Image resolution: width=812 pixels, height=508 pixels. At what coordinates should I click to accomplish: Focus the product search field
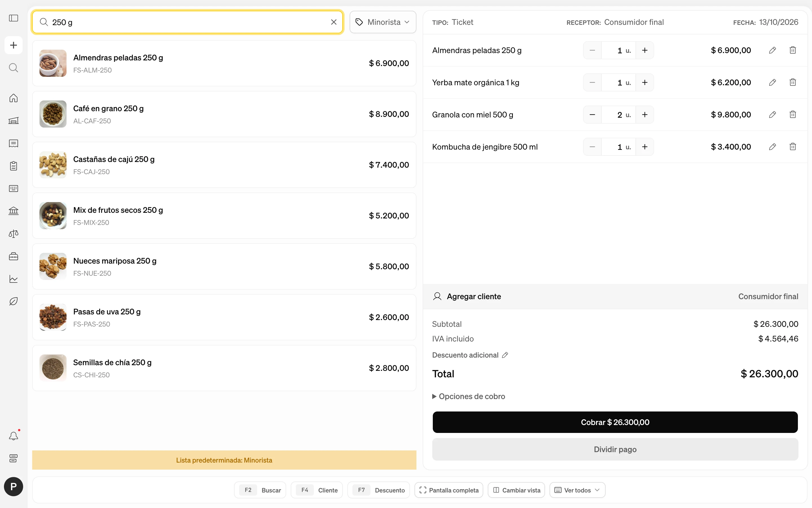pos(188,22)
